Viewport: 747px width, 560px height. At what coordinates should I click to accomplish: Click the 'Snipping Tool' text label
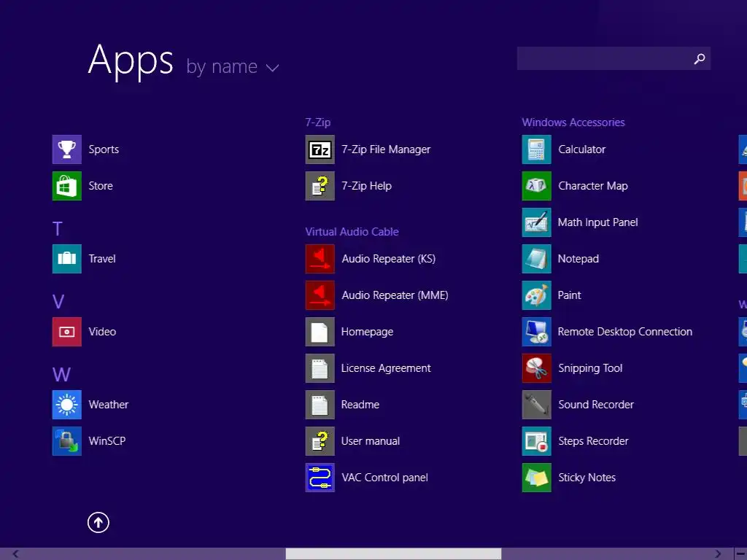point(590,368)
